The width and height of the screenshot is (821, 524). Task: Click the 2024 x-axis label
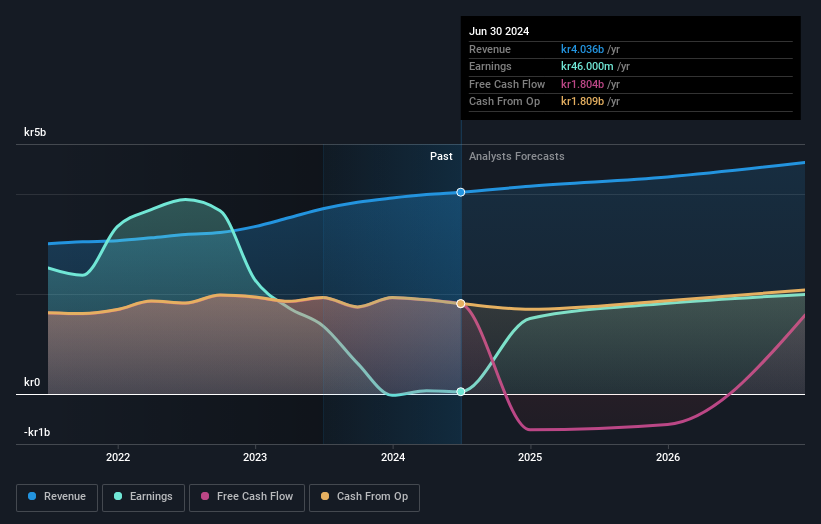393,458
